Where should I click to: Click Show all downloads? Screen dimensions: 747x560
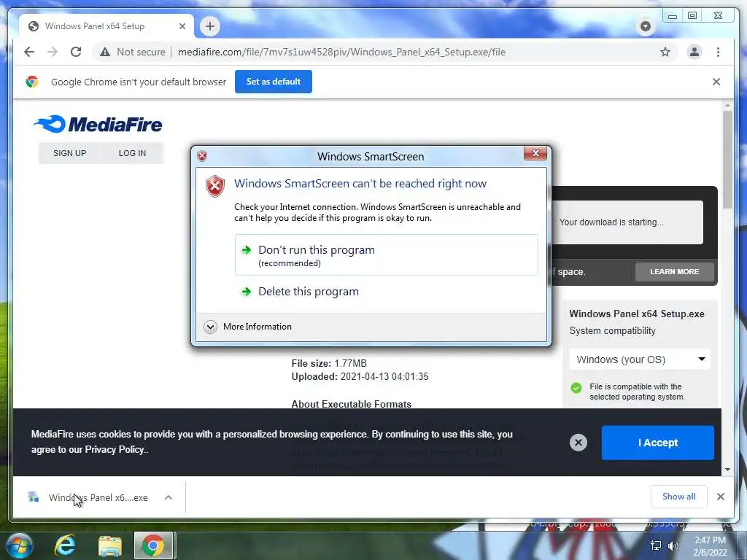point(678,497)
